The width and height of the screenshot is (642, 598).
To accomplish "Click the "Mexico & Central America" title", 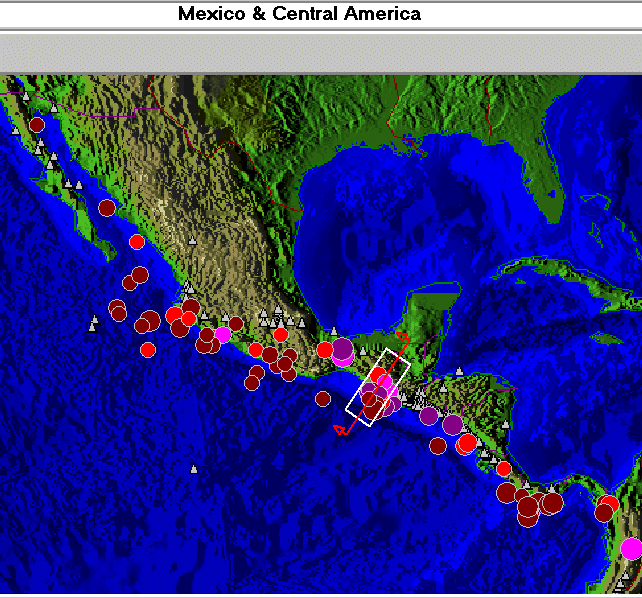I will (299, 14).
